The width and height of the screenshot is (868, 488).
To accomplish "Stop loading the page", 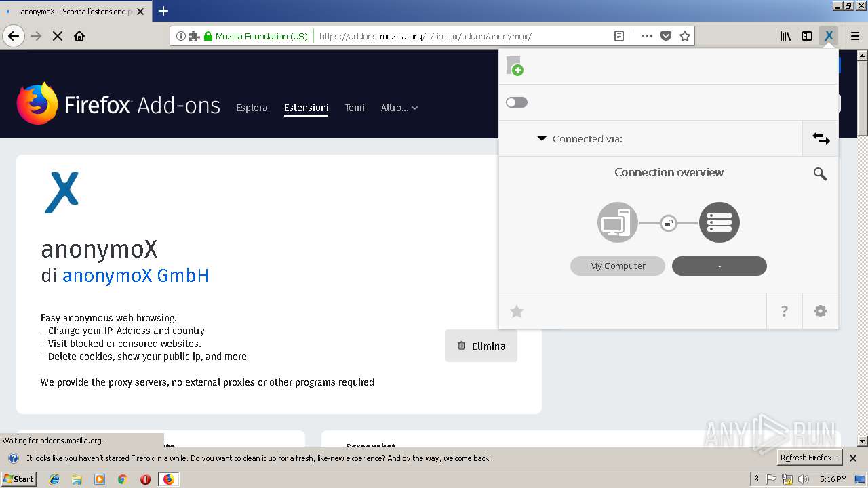I will point(58,36).
